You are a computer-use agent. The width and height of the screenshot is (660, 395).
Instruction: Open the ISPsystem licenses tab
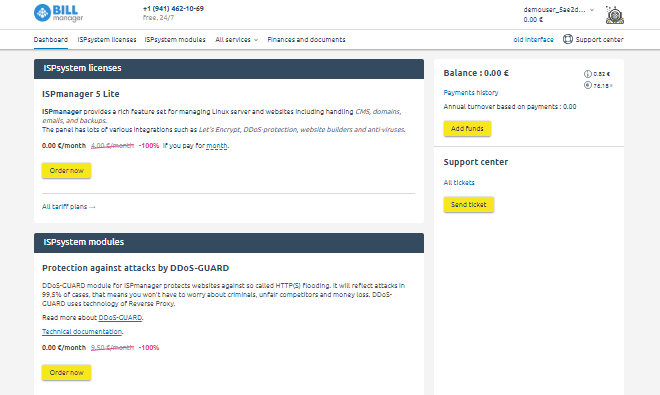tap(107, 40)
